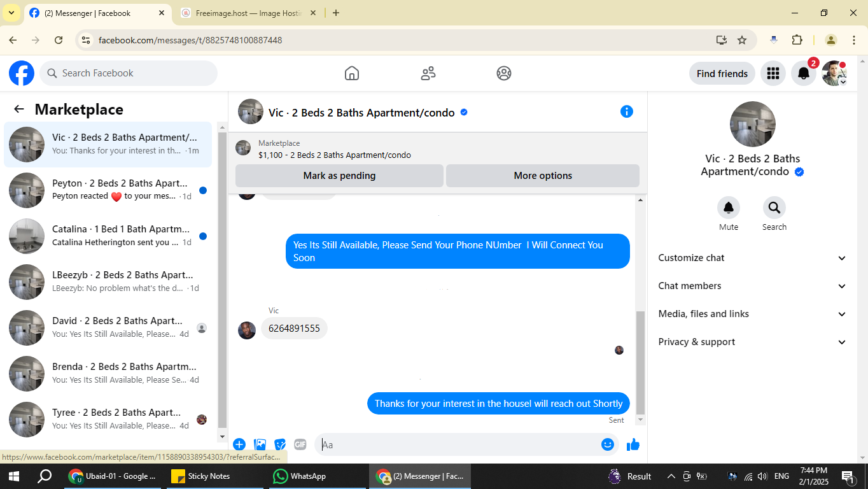This screenshot has width=868, height=489.
Task: Click the Find friends button
Action: click(722, 73)
